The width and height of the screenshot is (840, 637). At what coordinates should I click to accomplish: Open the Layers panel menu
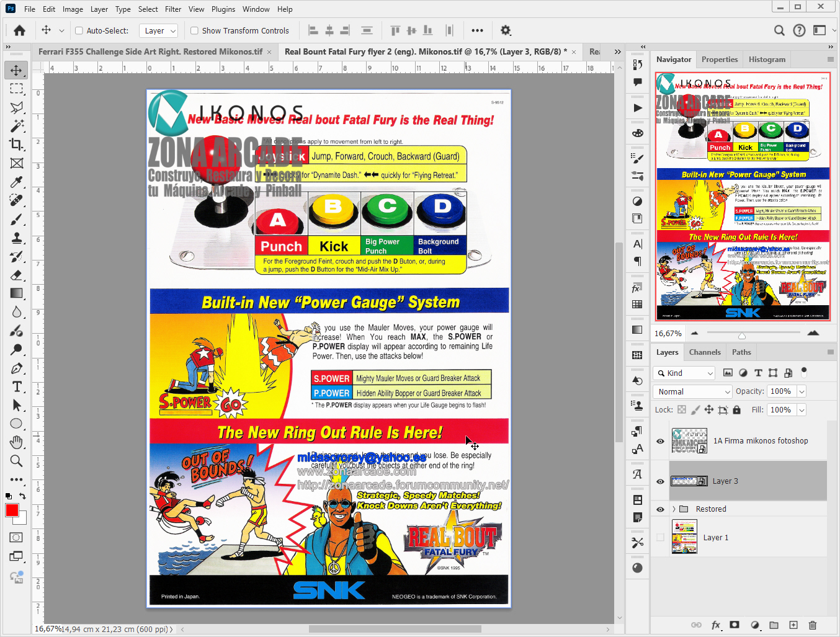pyautogui.click(x=830, y=352)
